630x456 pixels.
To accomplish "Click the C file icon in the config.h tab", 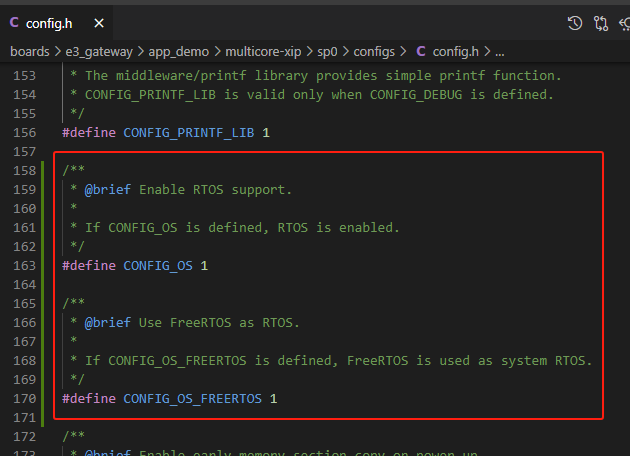I will (x=14, y=22).
